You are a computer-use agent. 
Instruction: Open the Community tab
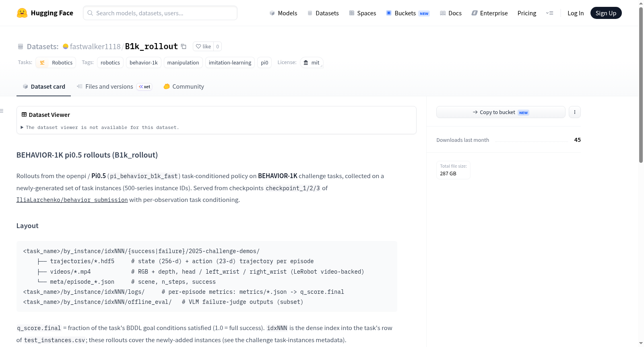(x=184, y=87)
